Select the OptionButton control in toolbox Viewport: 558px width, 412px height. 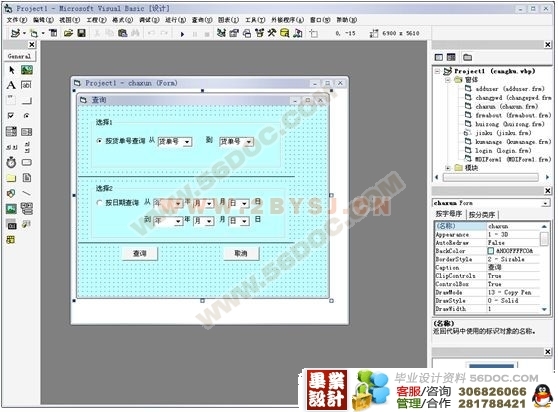[x=26, y=116]
